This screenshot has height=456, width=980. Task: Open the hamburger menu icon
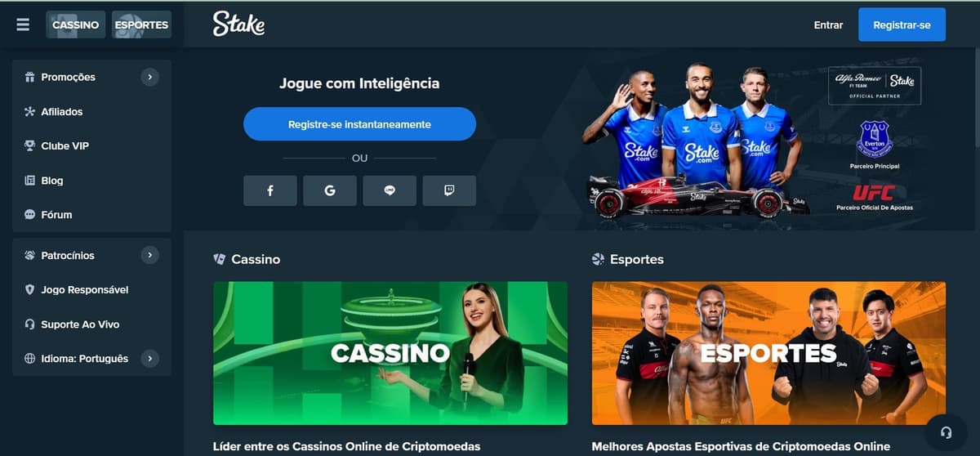point(23,25)
